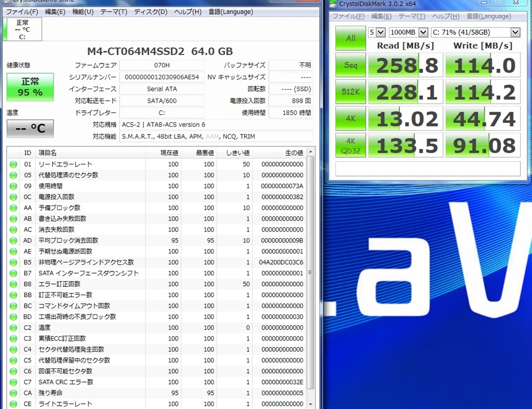The image size is (532, 409).
Task: Start the Seq benchmark test
Action: (351, 65)
